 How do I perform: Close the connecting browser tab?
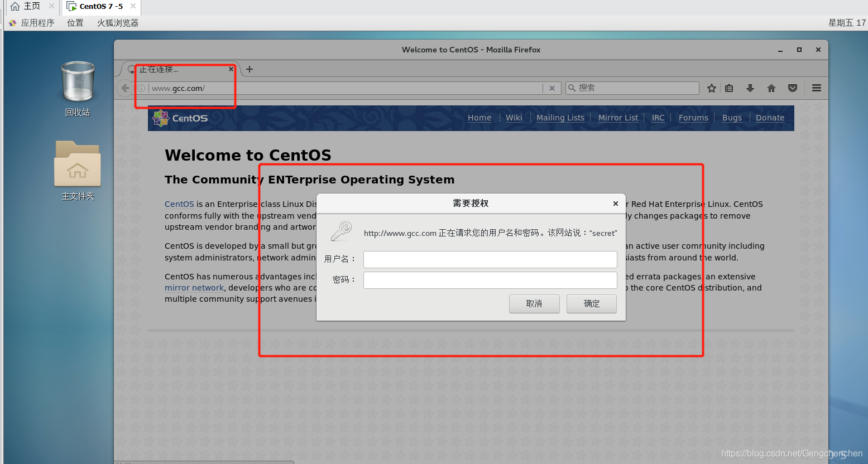(x=231, y=69)
